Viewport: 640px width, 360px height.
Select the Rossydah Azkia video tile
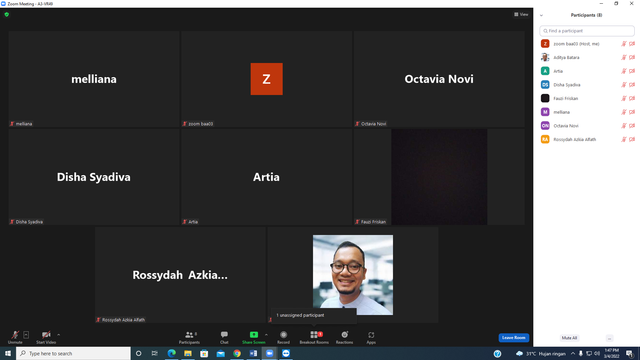[x=180, y=275]
